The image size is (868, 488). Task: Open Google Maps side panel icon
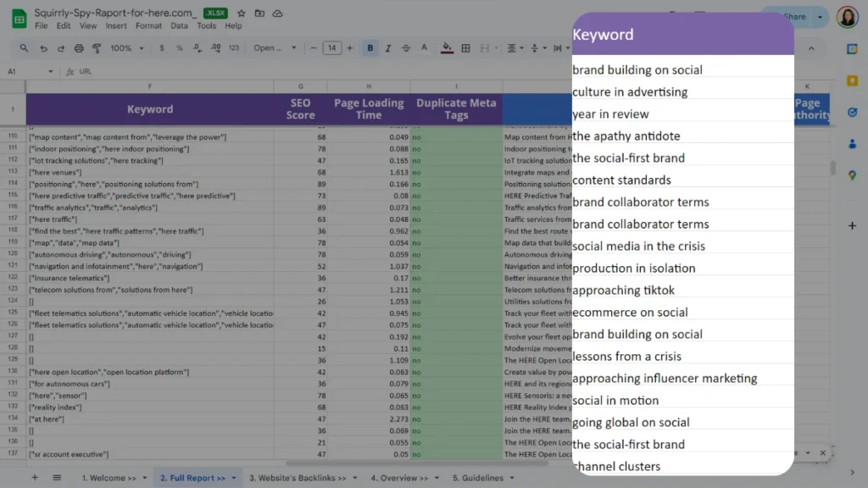852,175
